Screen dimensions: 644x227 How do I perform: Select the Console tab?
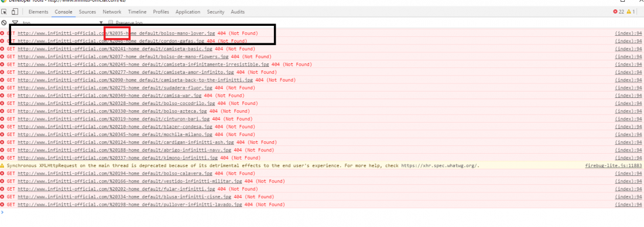(64, 12)
